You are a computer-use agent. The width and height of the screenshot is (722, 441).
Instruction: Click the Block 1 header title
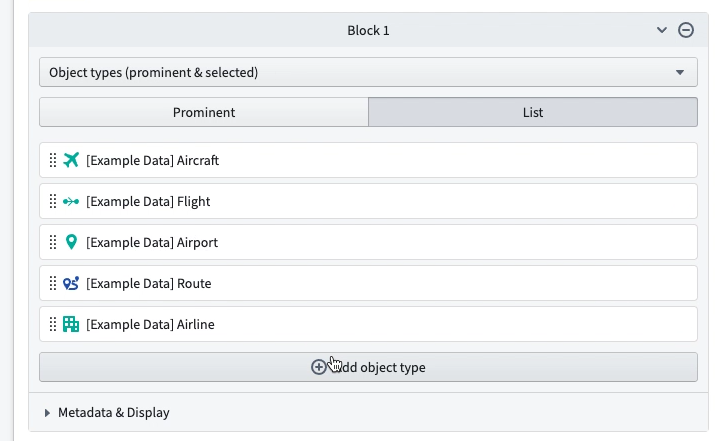click(x=368, y=30)
